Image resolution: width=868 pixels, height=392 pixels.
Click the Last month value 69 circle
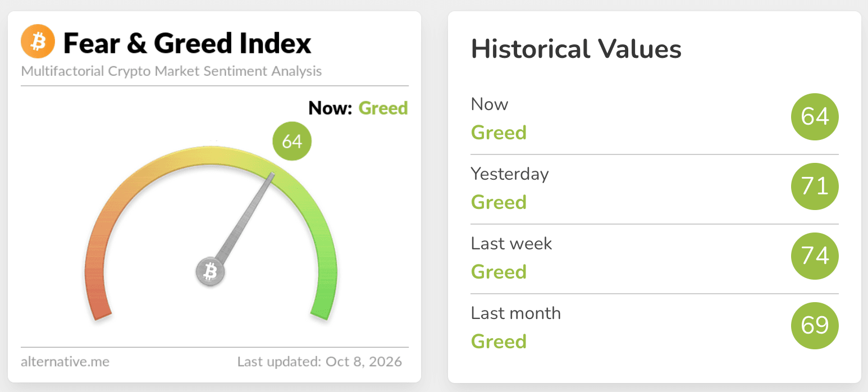815,326
